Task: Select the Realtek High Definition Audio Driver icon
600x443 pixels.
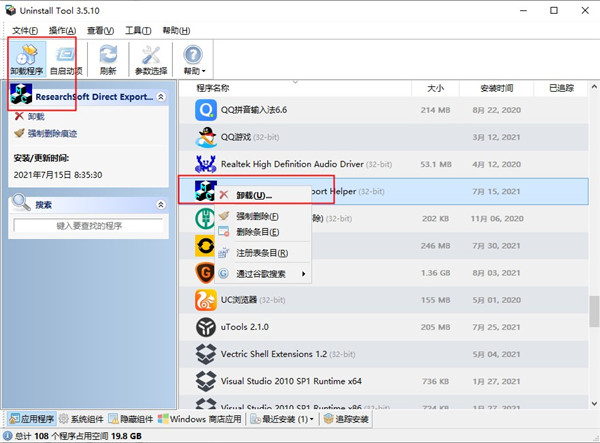Action: coord(206,163)
